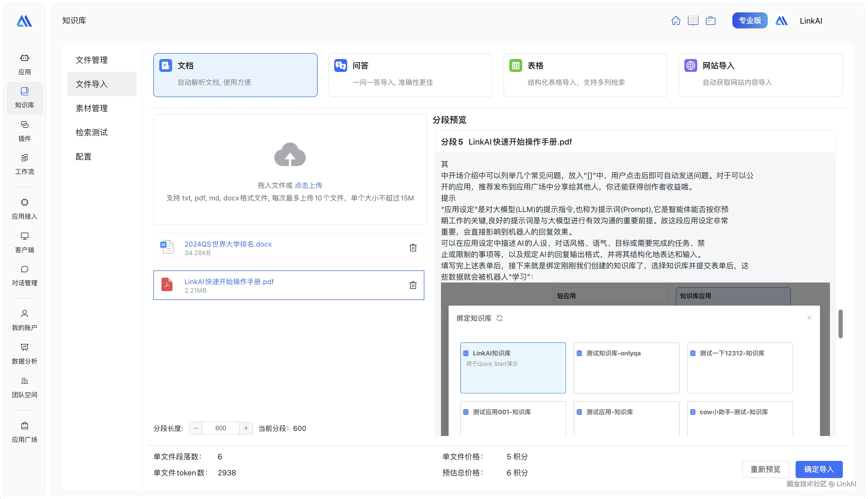Open the 配置 menu item
Viewport: 868px width, 499px height.
[x=83, y=156]
